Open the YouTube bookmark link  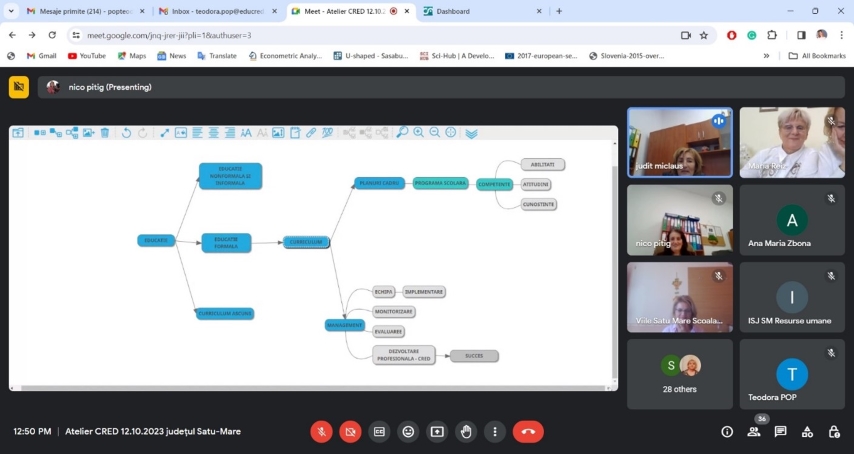click(x=86, y=56)
